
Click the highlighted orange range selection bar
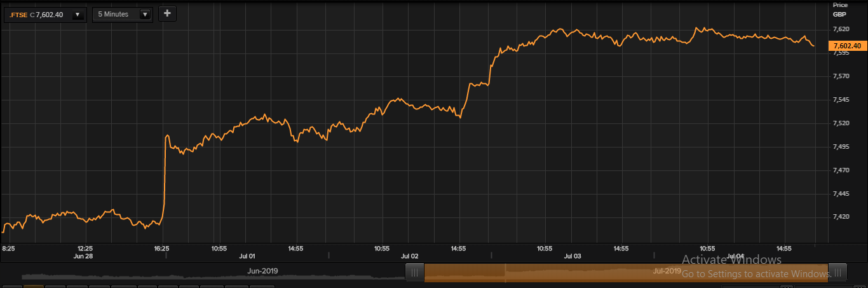(x=626, y=273)
